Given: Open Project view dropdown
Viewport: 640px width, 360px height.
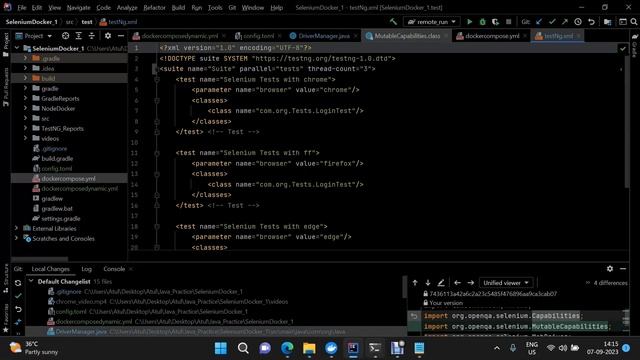Looking at the screenshot, I should (34, 36).
